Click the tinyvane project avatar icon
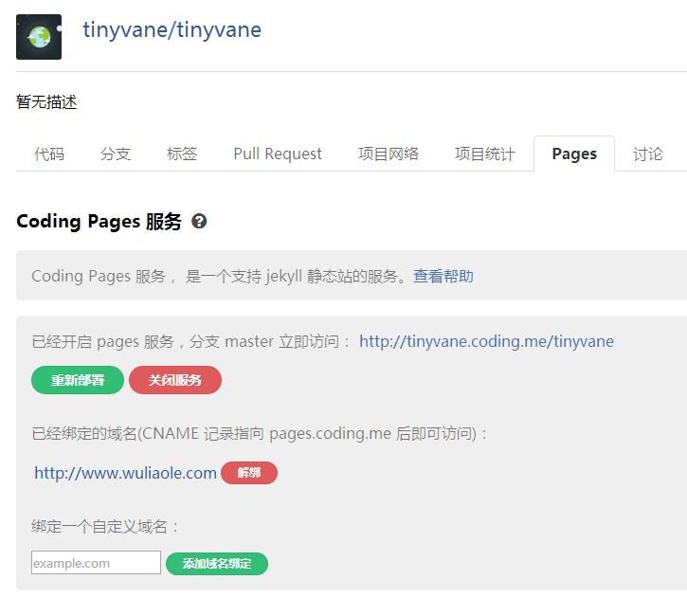 pyautogui.click(x=39, y=37)
